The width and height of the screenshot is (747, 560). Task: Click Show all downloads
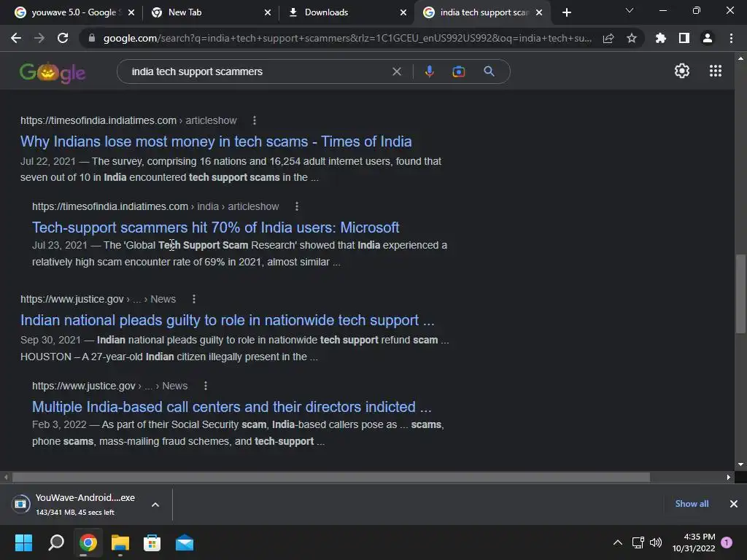(x=692, y=504)
